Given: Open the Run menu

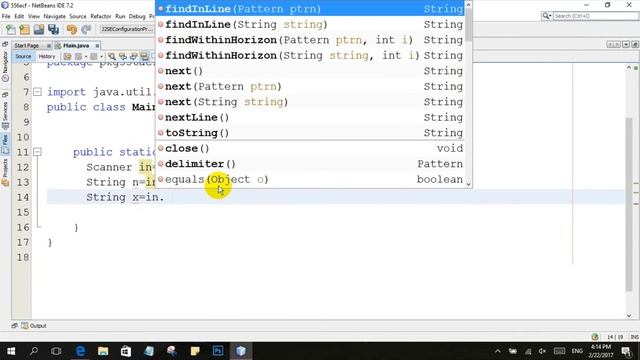Looking at the screenshot, I should (x=120, y=16).
